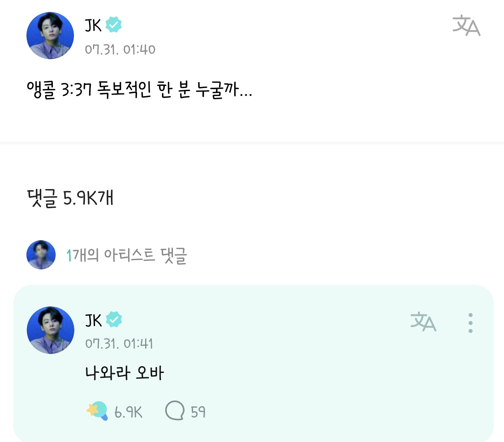The width and height of the screenshot is (504, 442).
Task: Open the small avatar beside artist comments label
Action: click(41, 255)
